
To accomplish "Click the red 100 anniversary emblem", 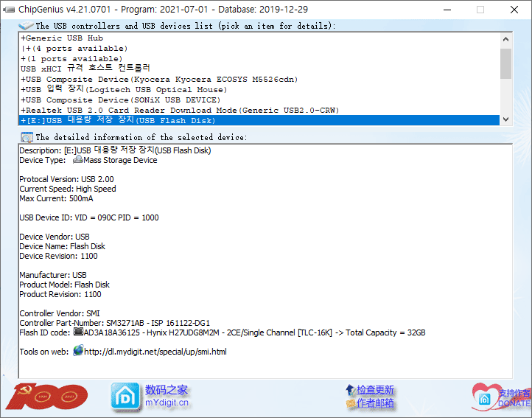I will (46, 397).
